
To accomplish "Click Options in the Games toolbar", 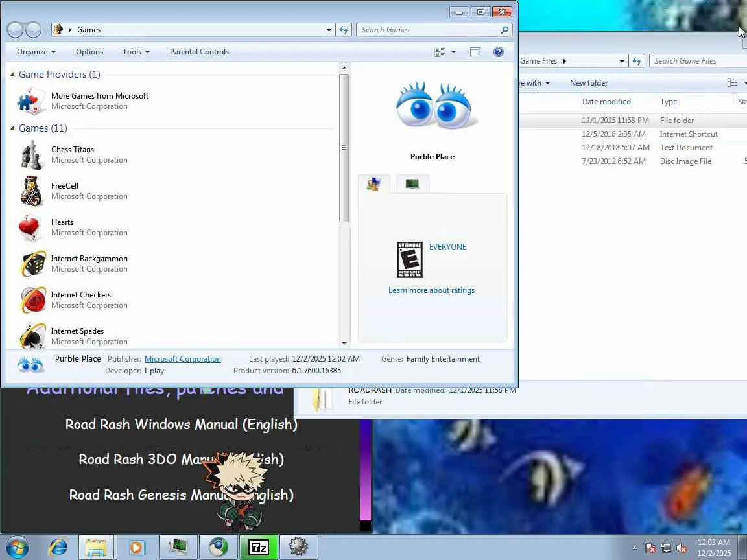I will (89, 52).
